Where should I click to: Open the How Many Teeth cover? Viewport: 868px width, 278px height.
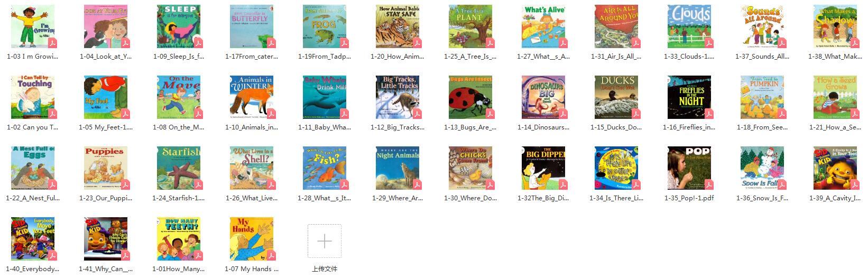tap(179, 239)
